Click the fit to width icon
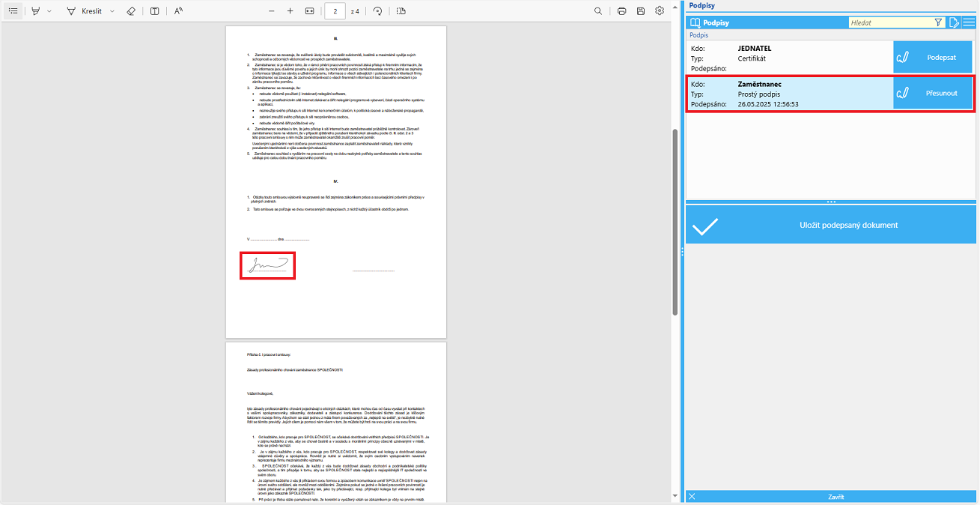The image size is (980, 505). click(x=310, y=11)
